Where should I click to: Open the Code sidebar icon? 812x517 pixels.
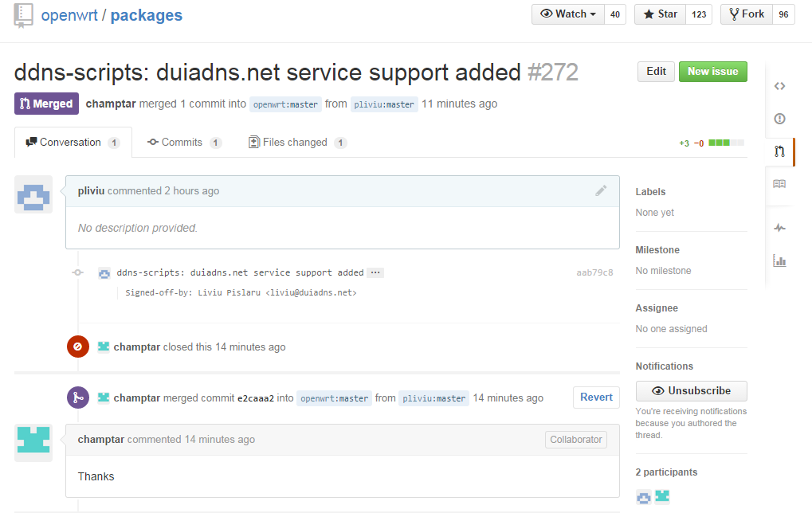click(x=779, y=86)
